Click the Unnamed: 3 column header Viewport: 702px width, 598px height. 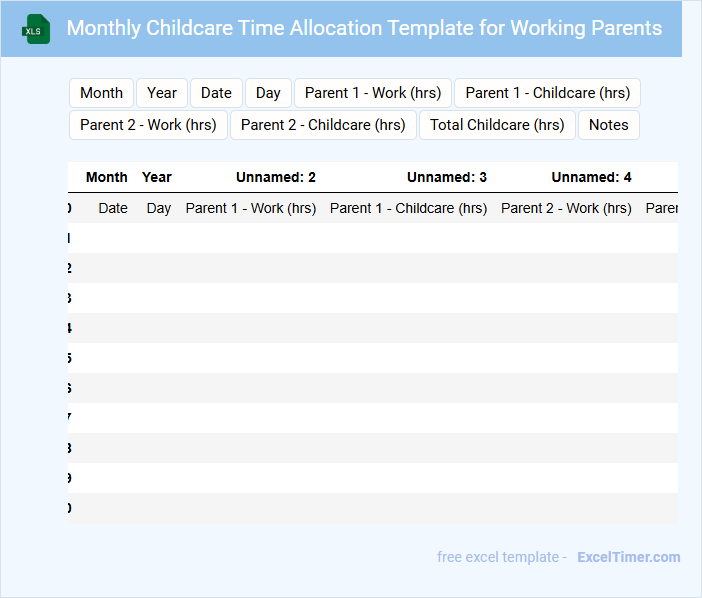(447, 177)
